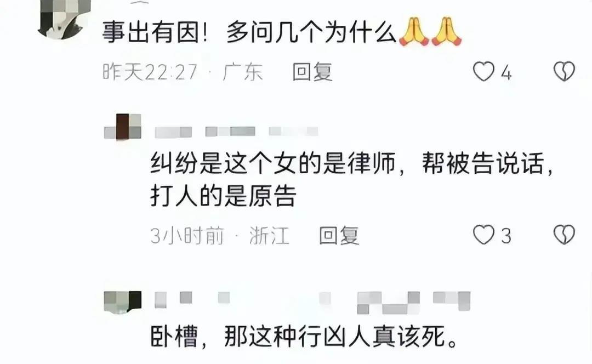Dislike the 事出有因 comment with broken heart
This screenshot has height=364, width=592.
[564, 71]
